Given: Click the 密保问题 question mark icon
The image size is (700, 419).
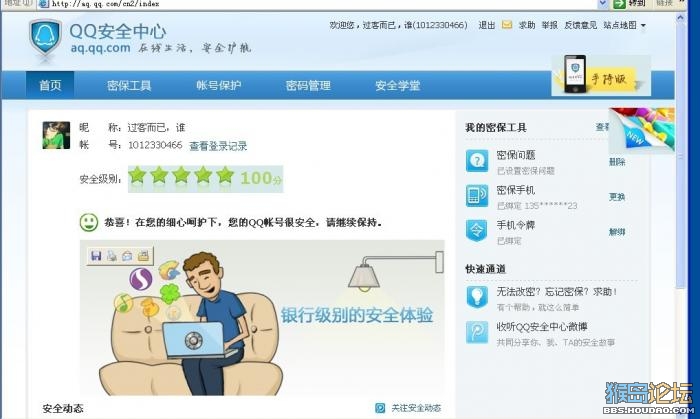Looking at the screenshot, I should (x=477, y=161).
